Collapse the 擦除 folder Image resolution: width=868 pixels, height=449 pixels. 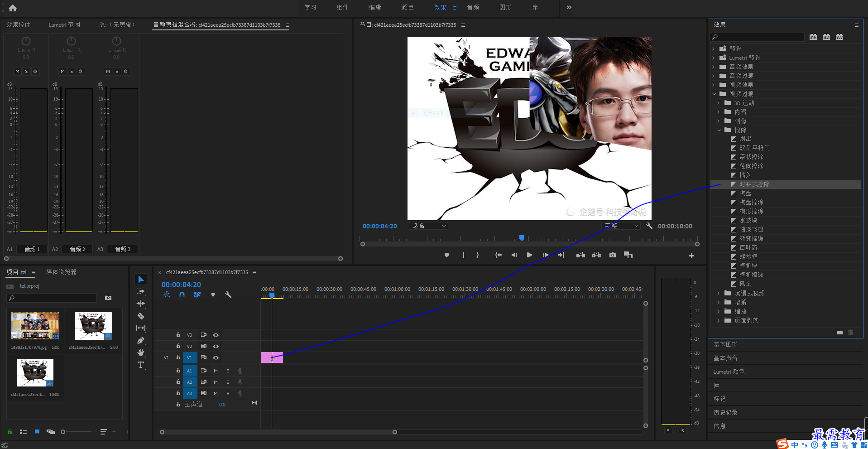(x=719, y=130)
